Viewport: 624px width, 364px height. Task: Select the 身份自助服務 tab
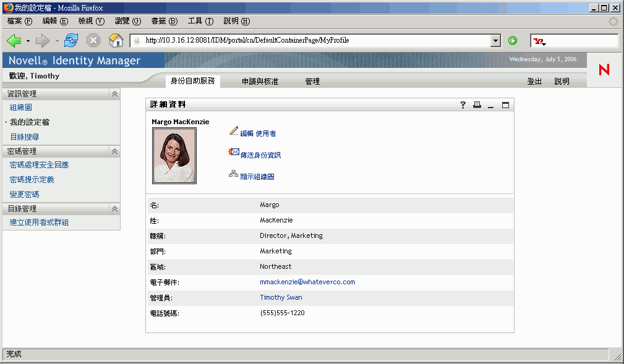coord(192,81)
